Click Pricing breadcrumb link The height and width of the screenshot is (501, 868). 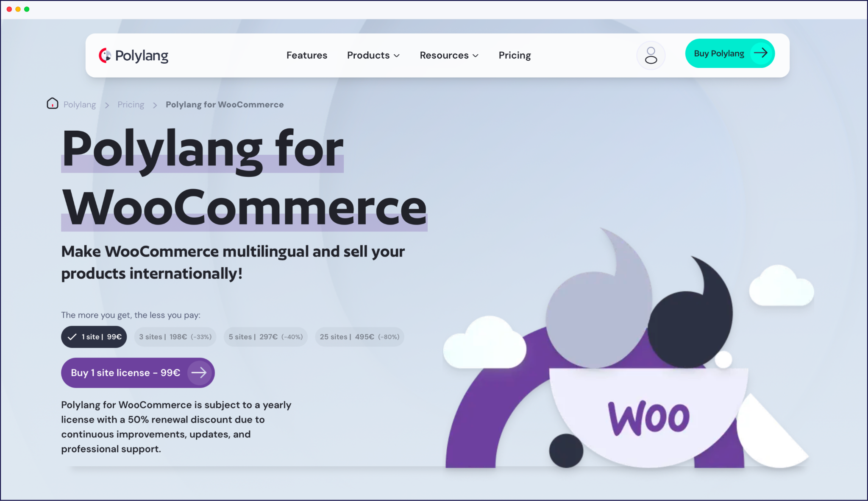131,104
